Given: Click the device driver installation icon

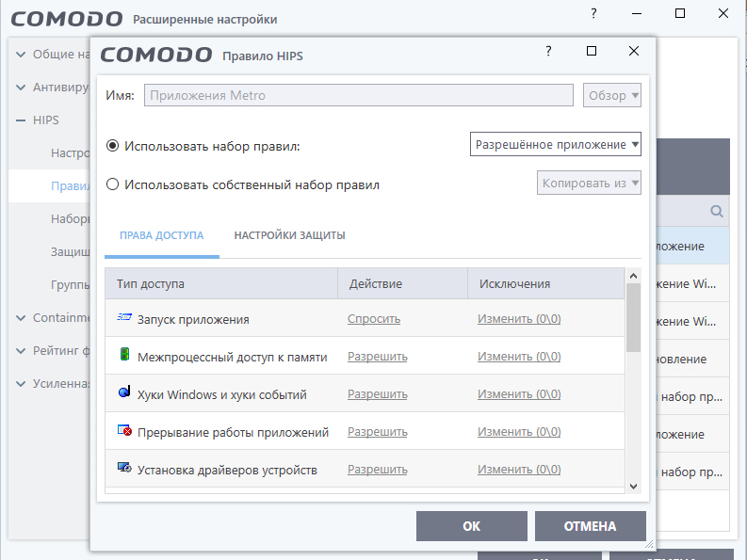Looking at the screenshot, I should [124, 468].
